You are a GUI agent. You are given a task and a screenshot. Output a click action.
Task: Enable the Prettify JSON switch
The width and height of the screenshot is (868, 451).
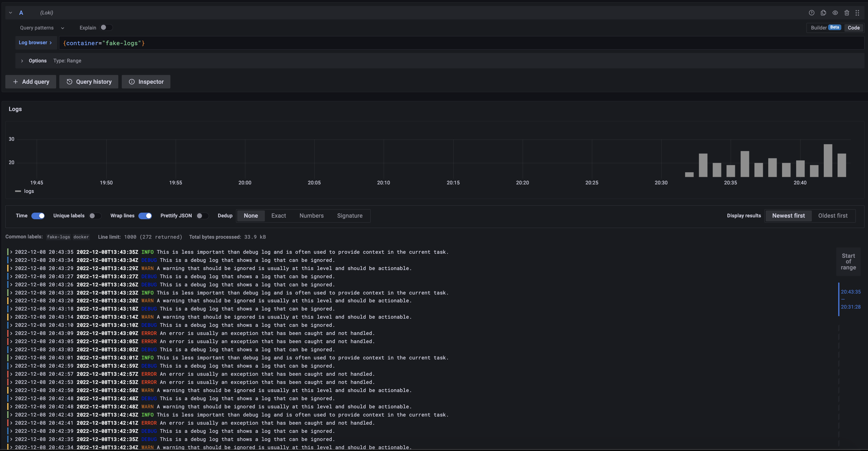click(202, 216)
